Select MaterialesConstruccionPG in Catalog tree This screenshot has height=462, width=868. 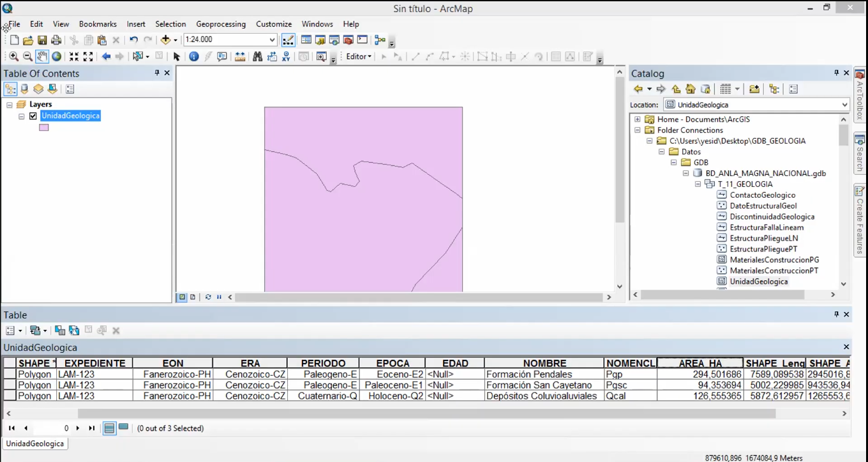774,260
